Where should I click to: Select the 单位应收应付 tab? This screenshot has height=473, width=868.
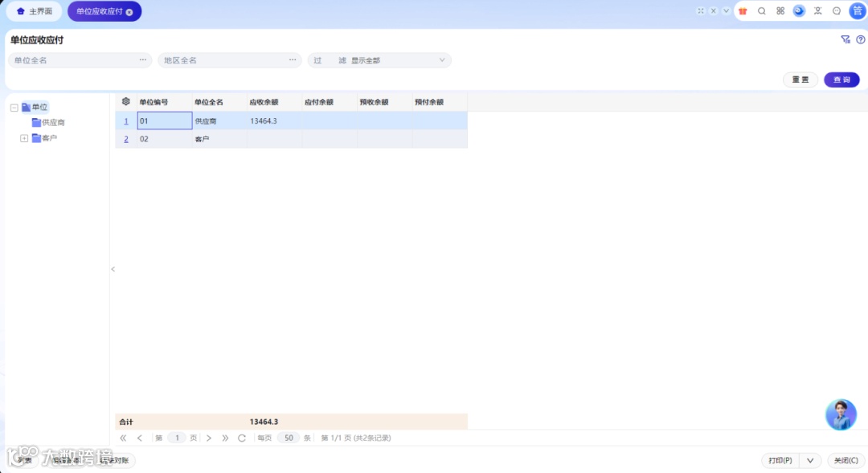(99, 11)
